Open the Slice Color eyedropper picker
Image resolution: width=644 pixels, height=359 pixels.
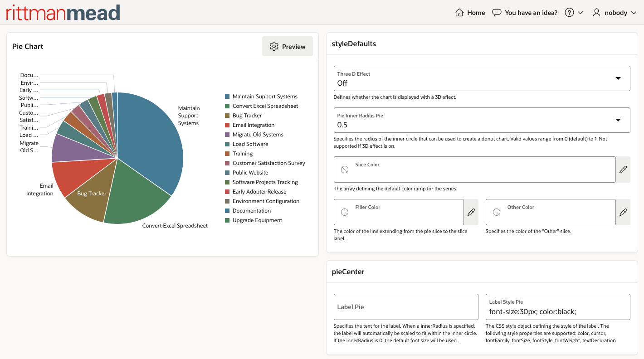[623, 169]
